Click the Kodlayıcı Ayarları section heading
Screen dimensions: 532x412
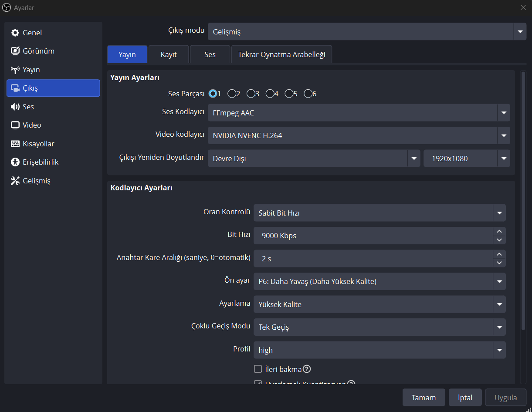(x=142, y=188)
